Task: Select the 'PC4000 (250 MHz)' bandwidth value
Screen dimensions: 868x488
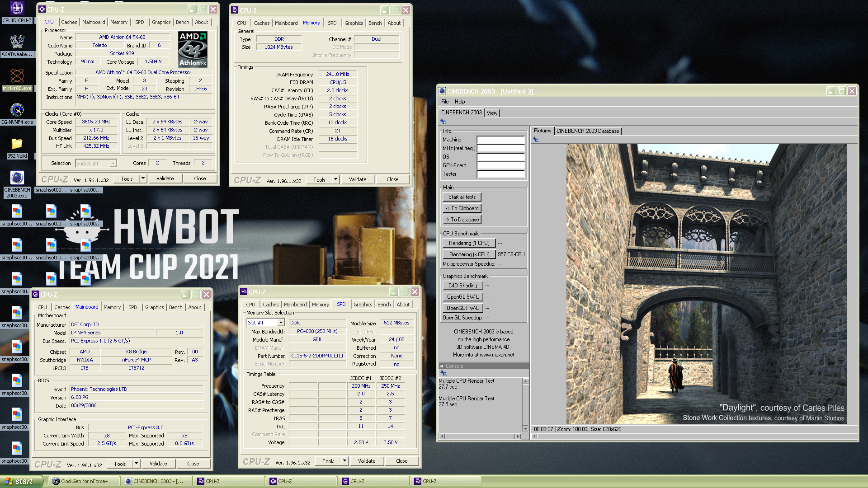Action: click(317, 331)
